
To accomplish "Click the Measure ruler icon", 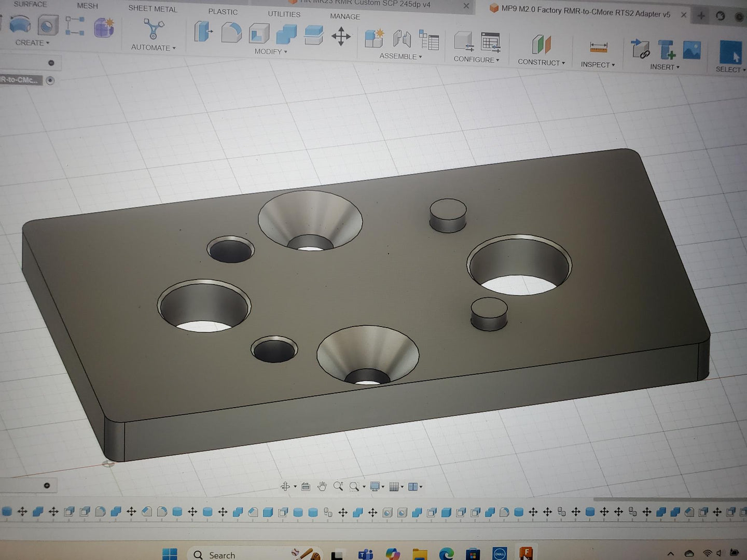I will (599, 47).
